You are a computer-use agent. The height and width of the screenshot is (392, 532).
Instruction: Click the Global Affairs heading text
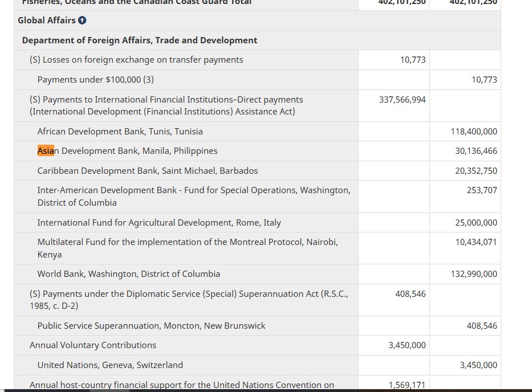pos(47,21)
